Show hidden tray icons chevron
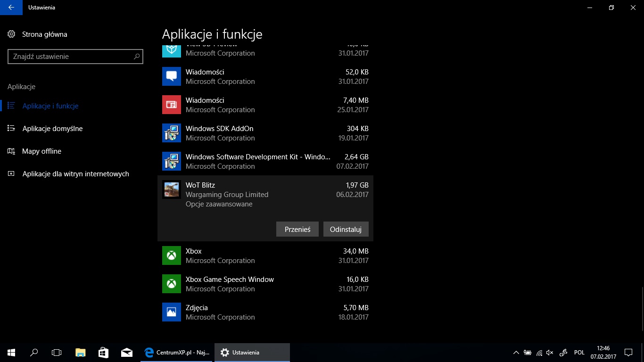The height and width of the screenshot is (362, 644). [x=516, y=353]
